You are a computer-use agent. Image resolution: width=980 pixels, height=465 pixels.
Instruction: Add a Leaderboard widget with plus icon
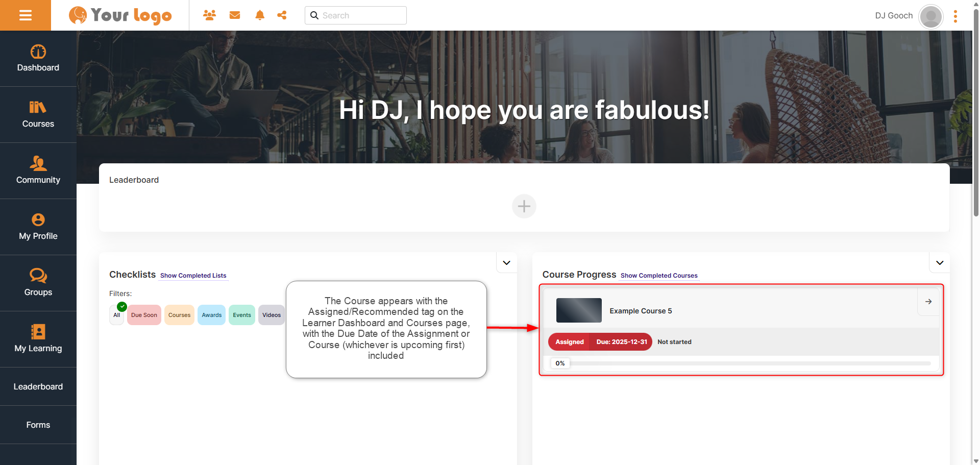tap(524, 206)
